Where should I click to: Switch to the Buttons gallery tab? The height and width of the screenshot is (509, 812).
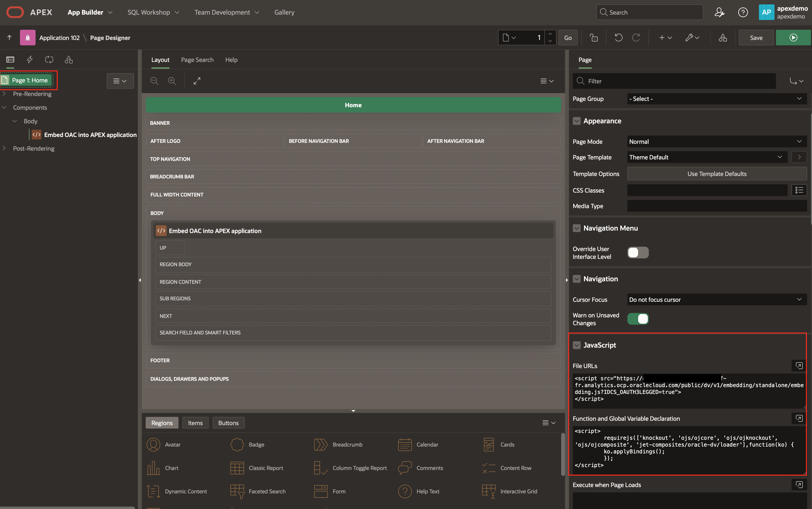[228, 423]
